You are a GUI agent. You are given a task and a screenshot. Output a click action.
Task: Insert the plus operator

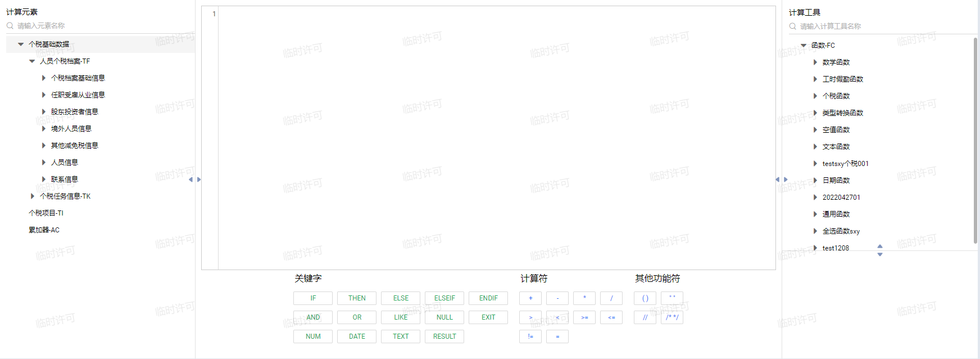click(530, 298)
